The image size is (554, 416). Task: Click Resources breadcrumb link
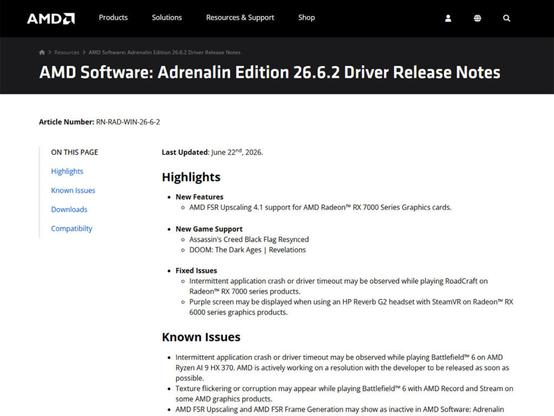(x=67, y=52)
